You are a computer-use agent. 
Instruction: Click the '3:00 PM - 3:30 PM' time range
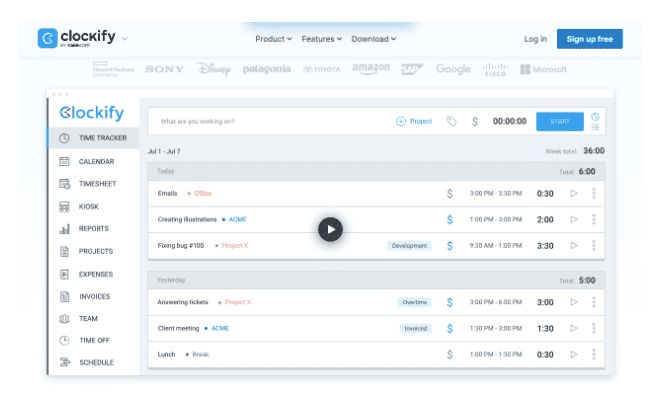(496, 193)
